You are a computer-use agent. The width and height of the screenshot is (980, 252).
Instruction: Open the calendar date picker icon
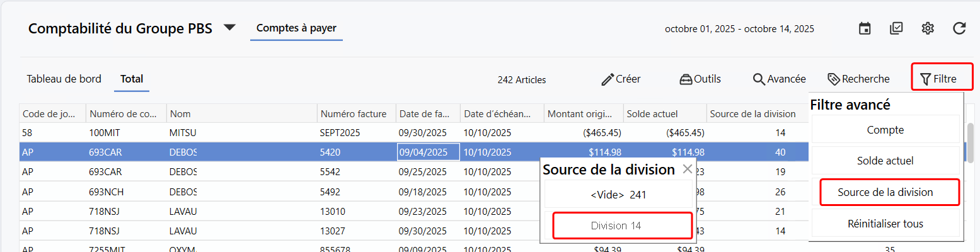(865, 28)
